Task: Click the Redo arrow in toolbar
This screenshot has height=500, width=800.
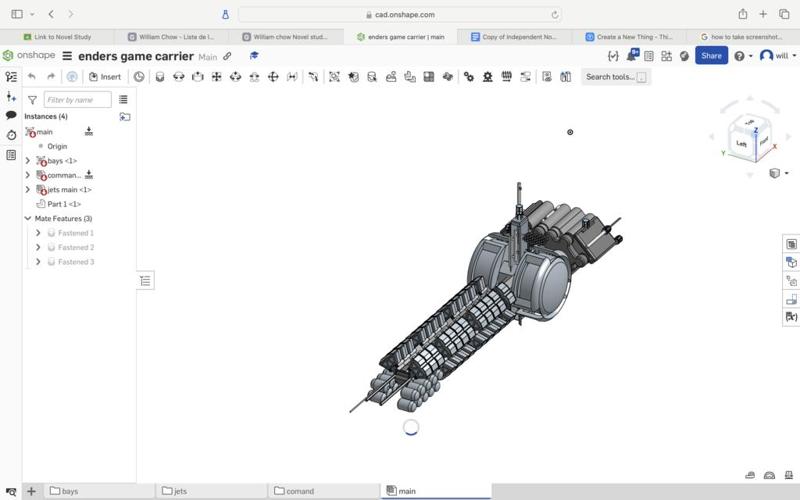Action: coord(51,77)
